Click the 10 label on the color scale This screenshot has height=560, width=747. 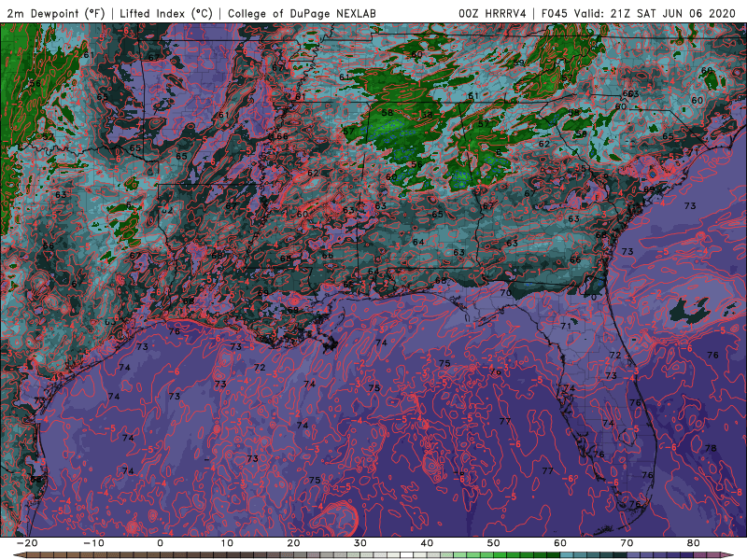[227, 543]
